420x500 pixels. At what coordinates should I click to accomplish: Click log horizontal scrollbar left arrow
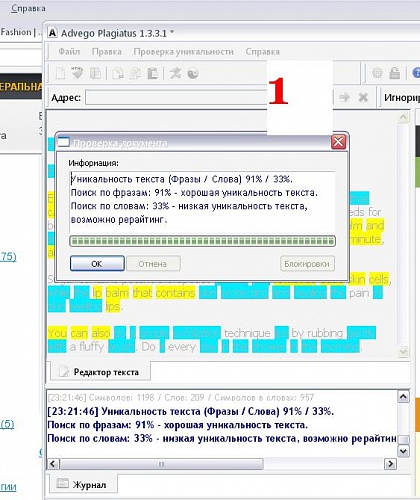coord(53,464)
